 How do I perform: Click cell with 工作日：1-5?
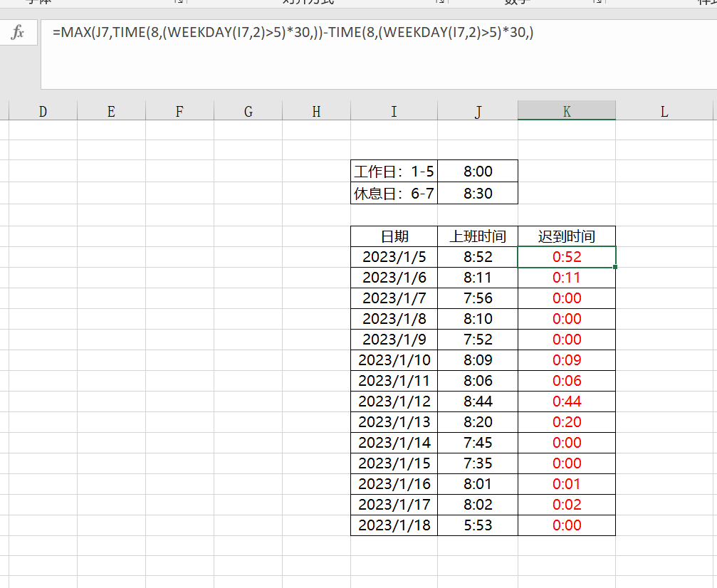[394, 171]
